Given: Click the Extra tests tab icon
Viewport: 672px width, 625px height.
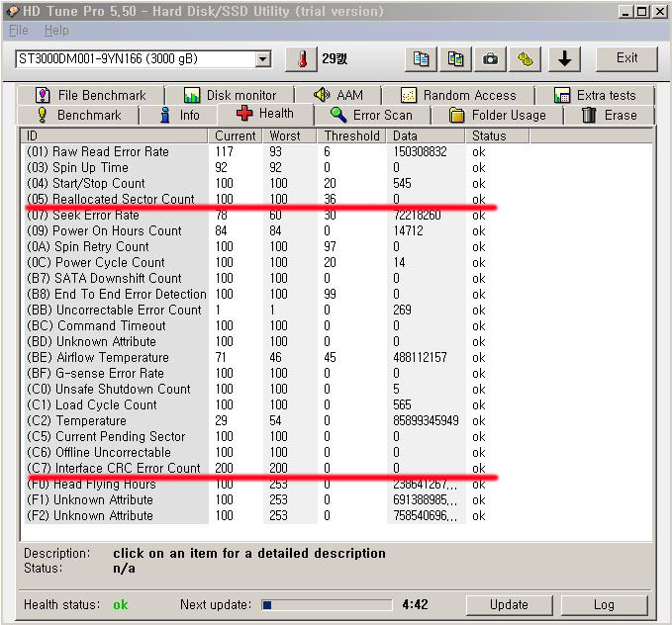Looking at the screenshot, I should click(562, 95).
